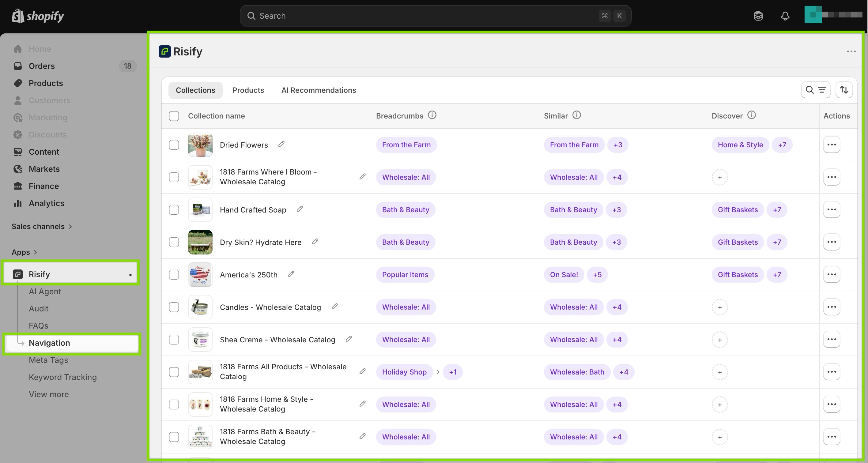Expand +7 discover items for Hand Crafted Soap
868x463 pixels.
pyautogui.click(x=777, y=209)
